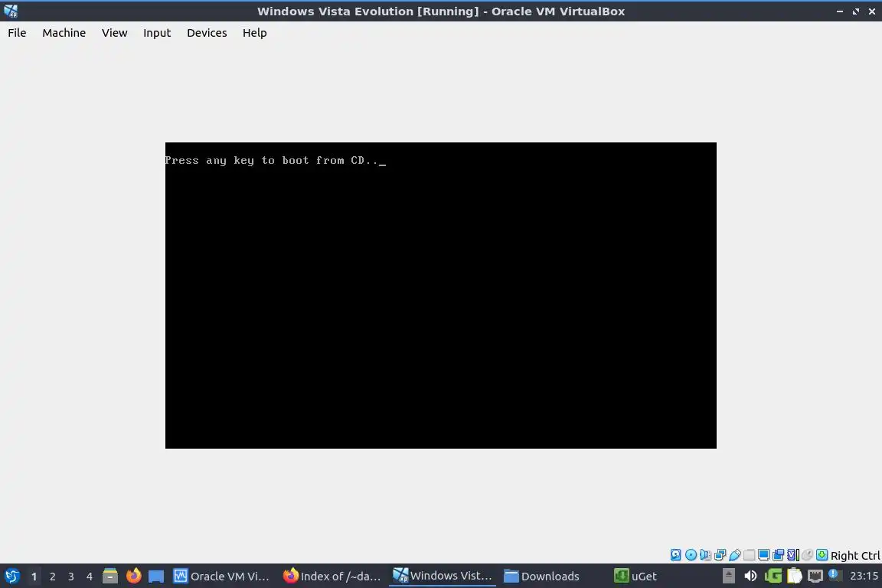Switch to workspace 3
882x588 pixels.
click(71, 577)
